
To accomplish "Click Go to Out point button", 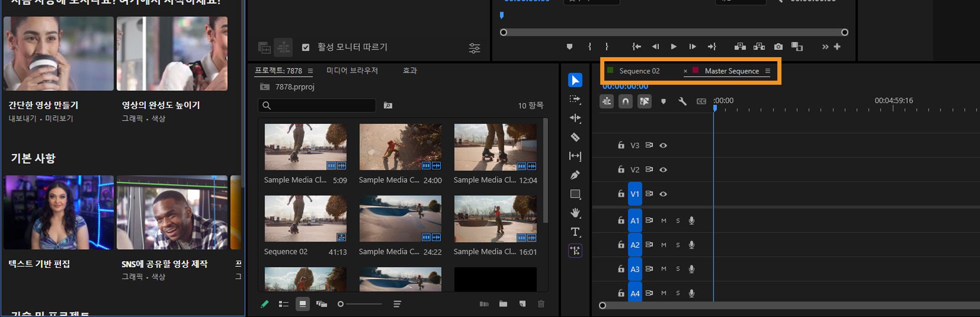I will (x=712, y=46).
